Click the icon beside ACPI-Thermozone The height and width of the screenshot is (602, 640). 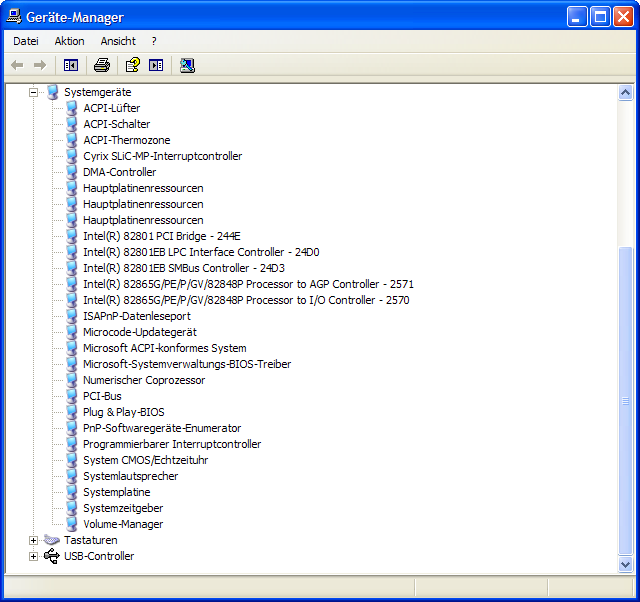coord(72,140)
